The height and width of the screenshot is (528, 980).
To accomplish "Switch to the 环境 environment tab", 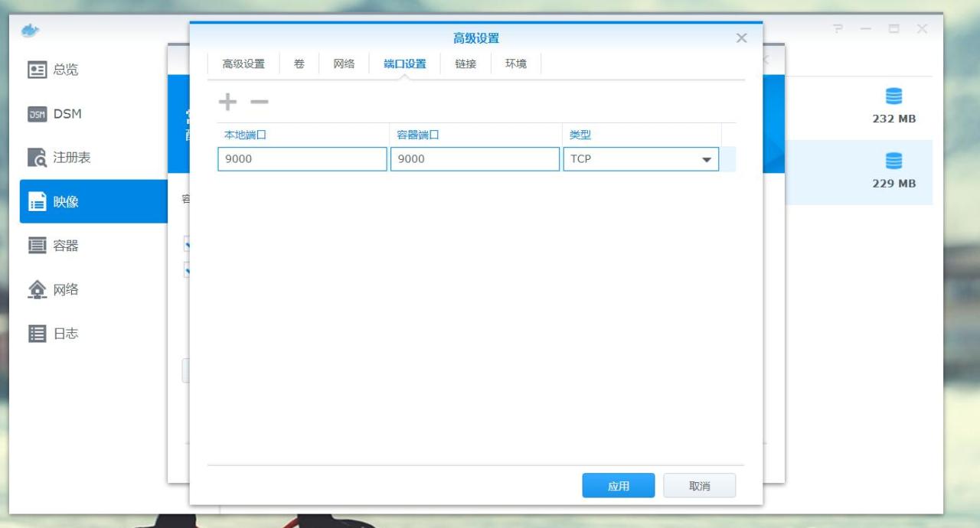I will [516, 64].
